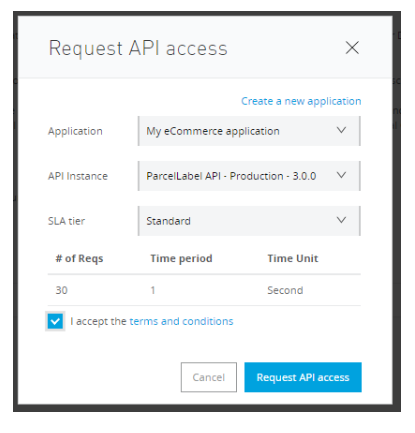The width and height of the screenshot is (415, 433).
Task: Click the Cancel button
Action: tap(209, 377)
